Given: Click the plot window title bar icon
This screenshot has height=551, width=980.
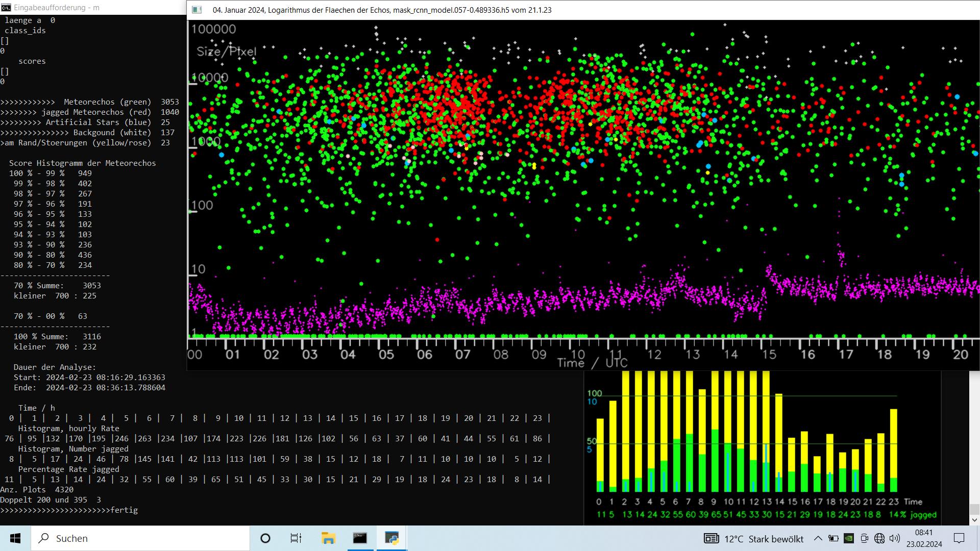Looking at the screenshot, I should [197, 10].
